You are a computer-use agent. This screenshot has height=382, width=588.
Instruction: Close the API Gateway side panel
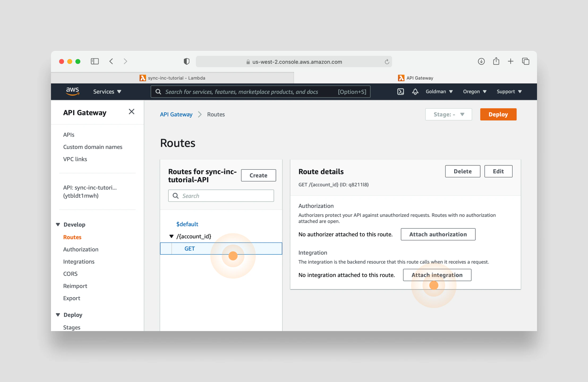[x=131, y=112]
